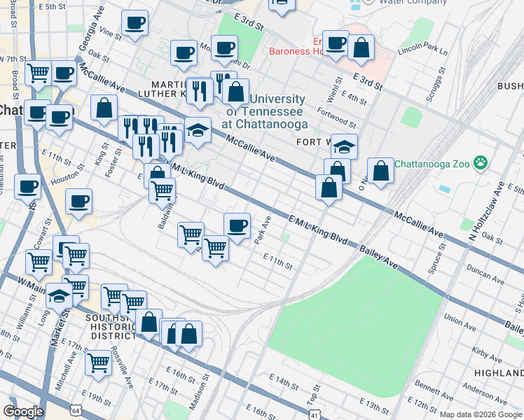Screen dimensions: 524x420
Task: Click the Houston St street label
Action: coord(68,174)
